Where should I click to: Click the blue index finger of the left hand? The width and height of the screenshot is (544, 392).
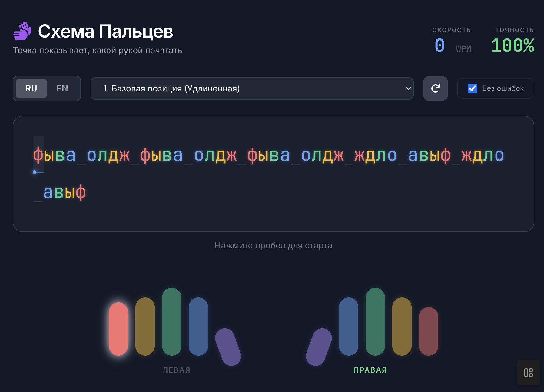[x=198, y=327]
